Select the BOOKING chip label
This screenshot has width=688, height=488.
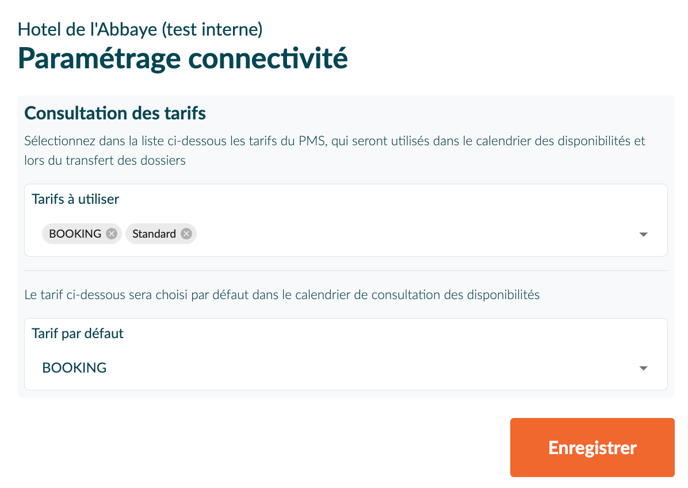(75, 234)
